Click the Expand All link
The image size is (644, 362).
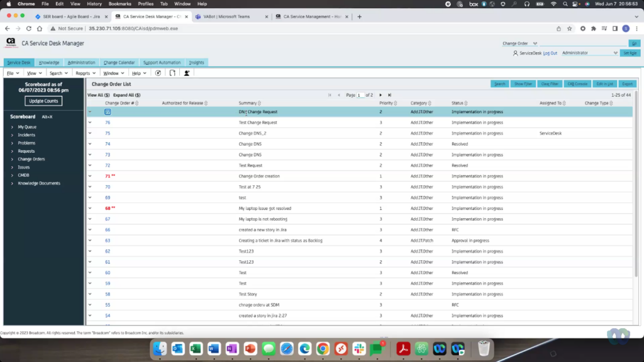pyautogui.click(x=127, y=95)
